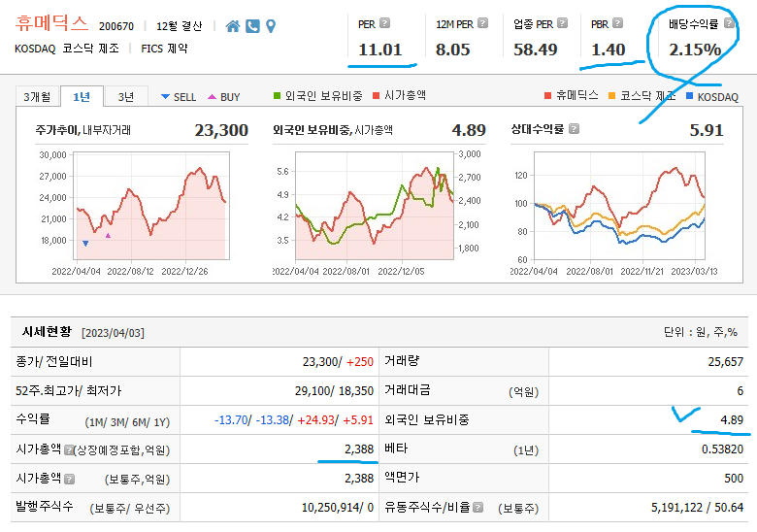Image resolution: width=757 pixels, height=532 pixels.
Task: Click dividend yield value 2.15%
Action: (x=695, y=50)
